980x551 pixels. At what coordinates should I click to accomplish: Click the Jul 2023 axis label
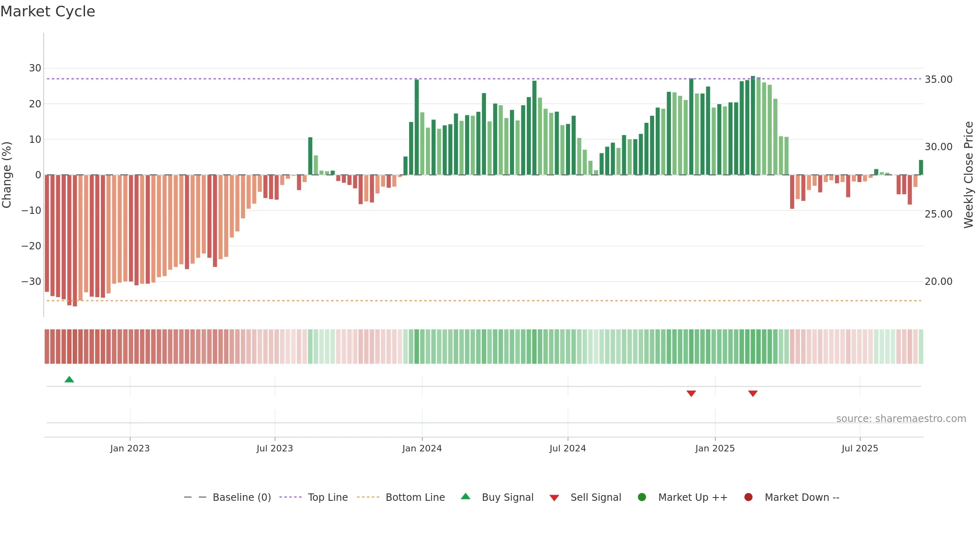275,448
